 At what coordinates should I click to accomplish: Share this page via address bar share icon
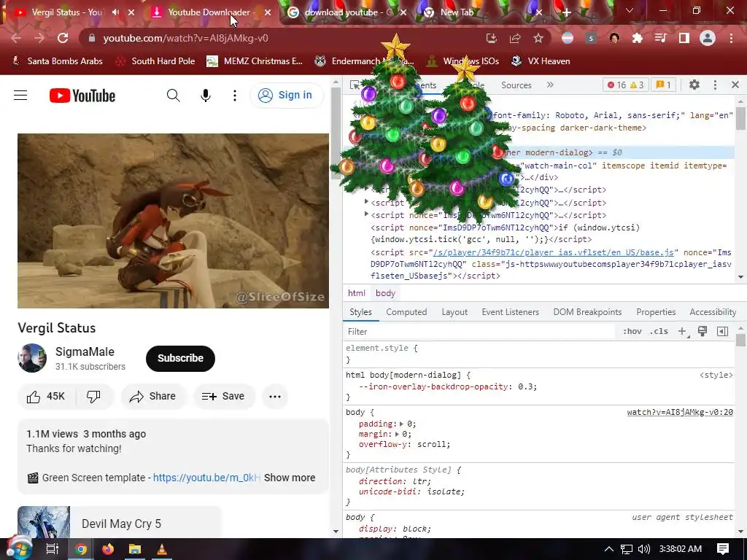tap(514, 38)
